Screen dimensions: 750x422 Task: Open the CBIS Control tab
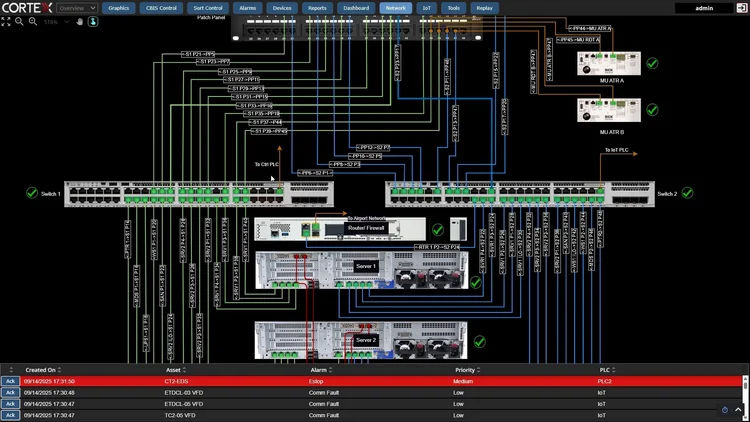[161, 8]
